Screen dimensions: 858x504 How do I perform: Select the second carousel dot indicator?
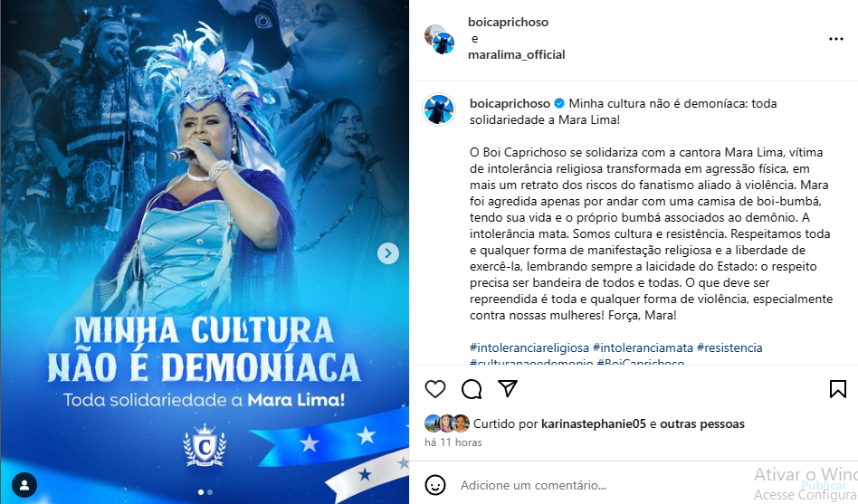coord(210,492)
